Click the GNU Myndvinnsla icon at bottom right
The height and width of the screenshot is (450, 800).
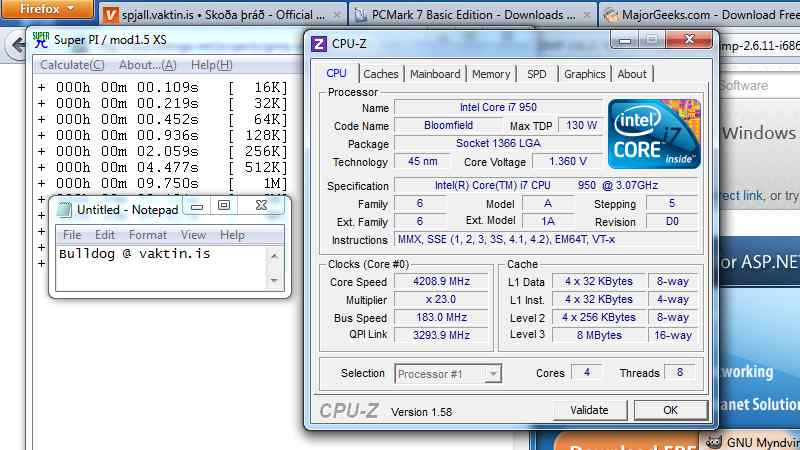coord(712,442)
